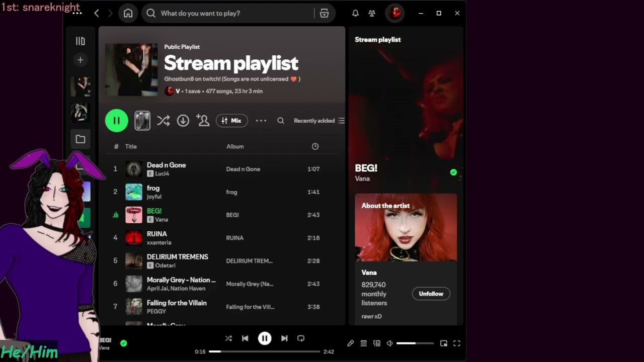Open the 'Recently added' sort dropdown
The width and height of the screenshot is (644, 362).
click(x=319, y=121)
